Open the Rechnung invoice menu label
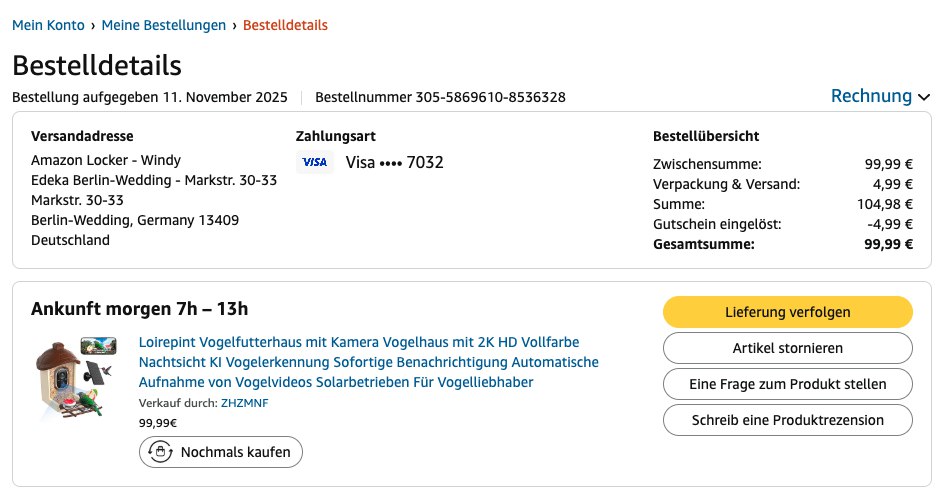 tap(871, 96)
